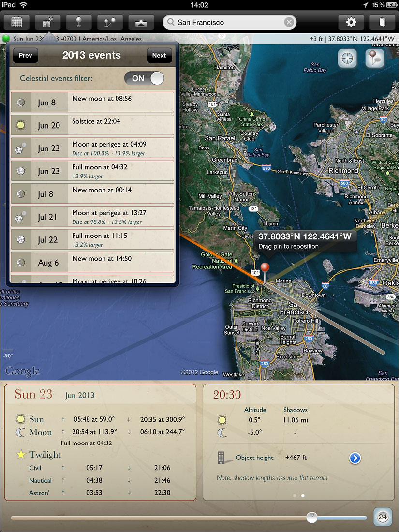
Task: Open the celestial events calendar icon
Action: pos(47,22)
